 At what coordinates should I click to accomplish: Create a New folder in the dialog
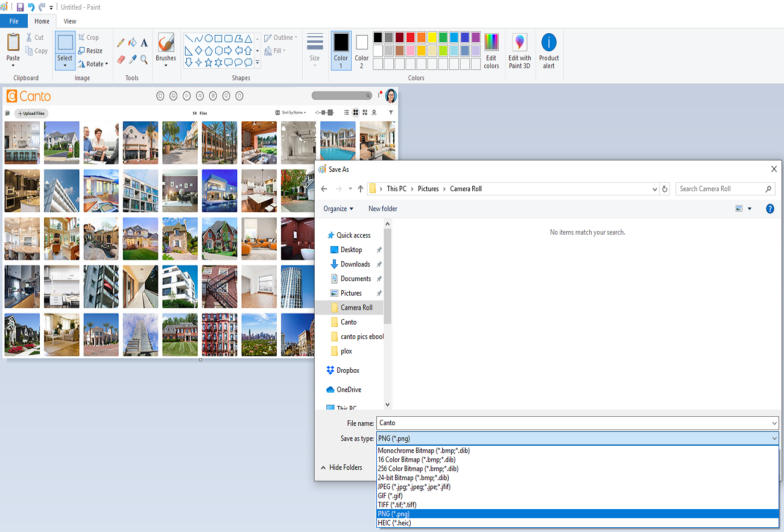pyautogui.click(x=382, y=208)
